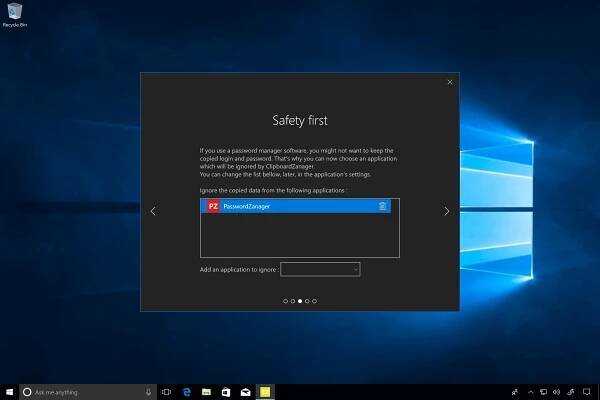Image resolution: width=600 pixels, height=400 pixels.
Task: Expand the 'Add an application to ignore' dropdown
Action: point(320,269)
